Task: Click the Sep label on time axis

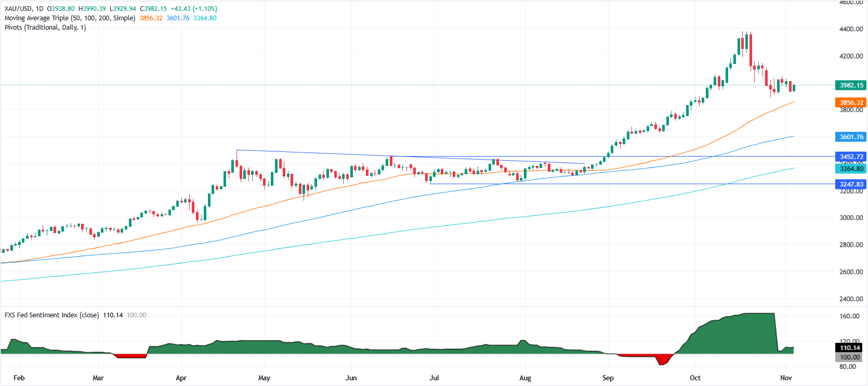Action: point(608,378)
